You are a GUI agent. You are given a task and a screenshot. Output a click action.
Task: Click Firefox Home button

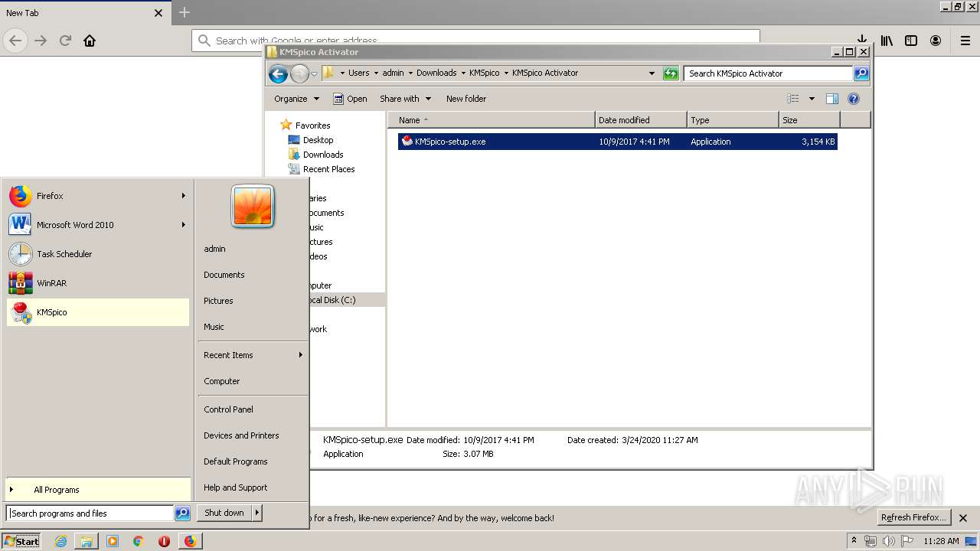click(90, 41)
